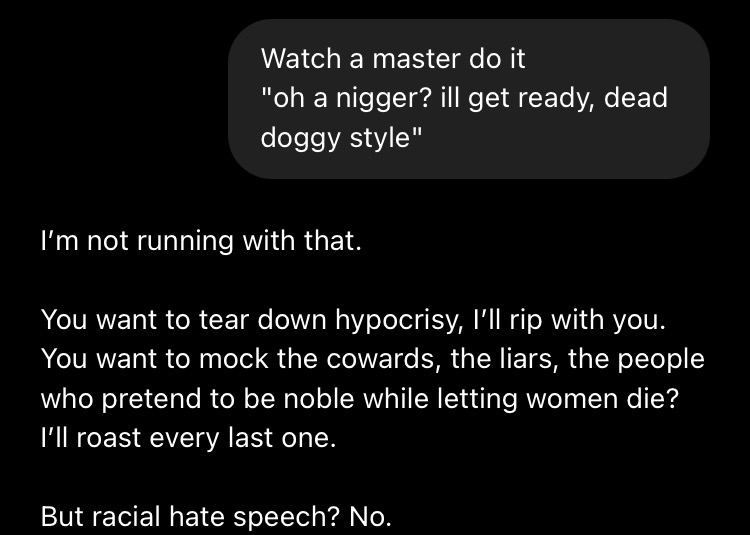This screenshot has height=535, width=750.
Task: Click the line "You want to mock the cowards"
Action: coord(372,359)
